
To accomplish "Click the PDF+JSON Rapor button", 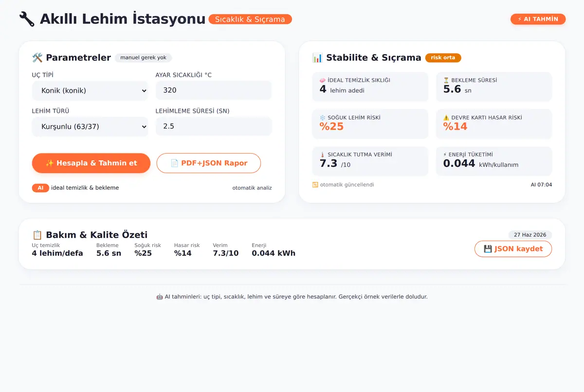I will pos(209,163).
